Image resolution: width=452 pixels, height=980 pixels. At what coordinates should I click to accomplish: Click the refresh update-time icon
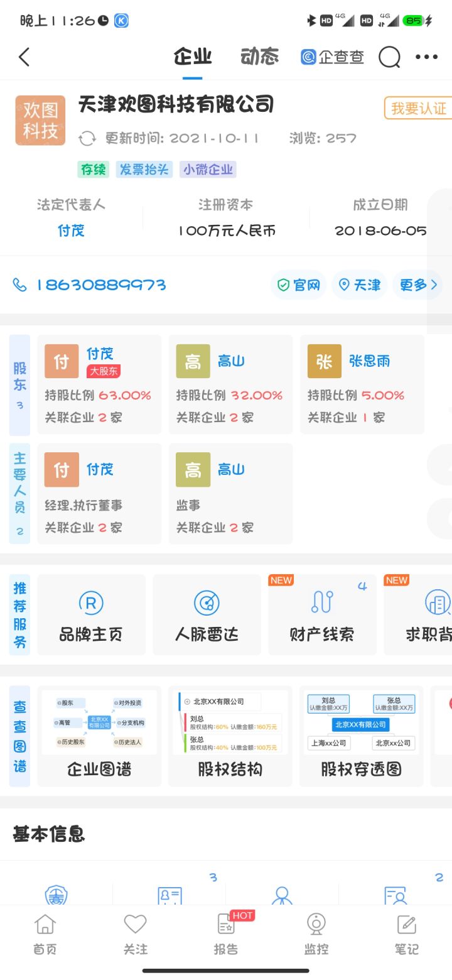[x=87, y=138]
